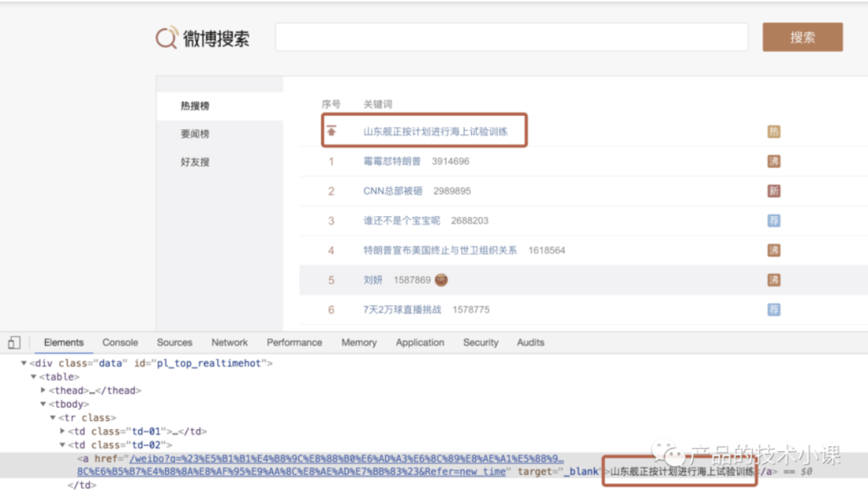Click the 荐 badge beside 谁还不是个宝宝呢
The image size is (868, 504).
point(773,220)
